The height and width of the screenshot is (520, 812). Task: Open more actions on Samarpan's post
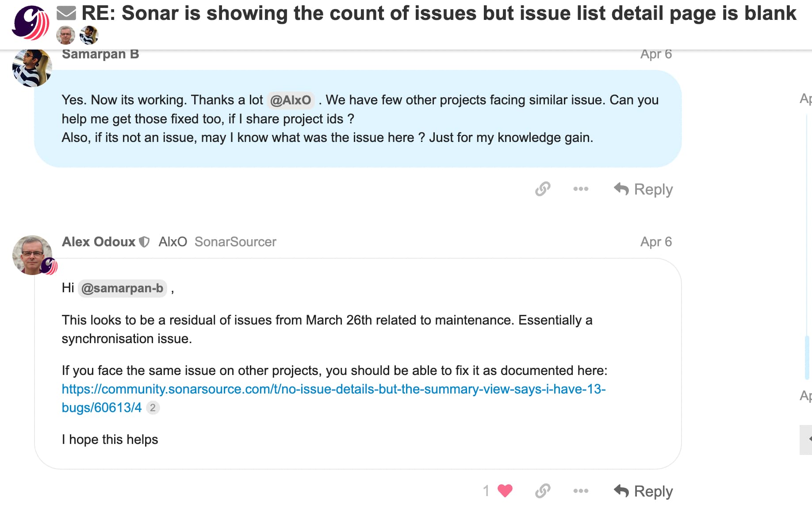(x=580, y=189)
